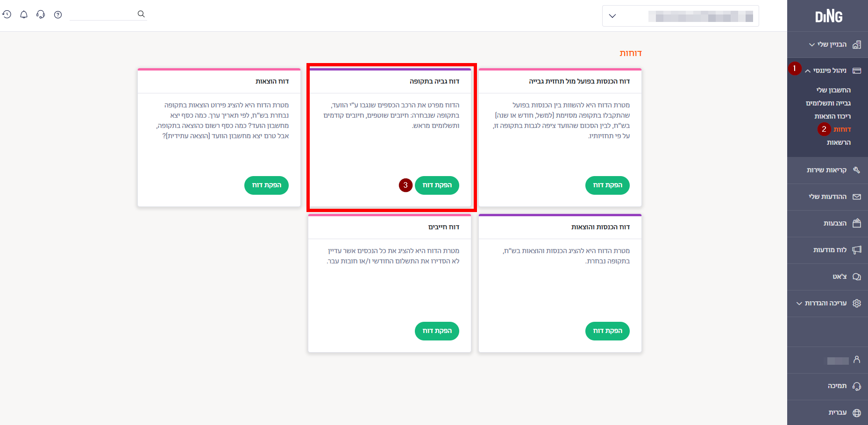The image size is (868, 425).
Task: Click the globe language icon
Action: point(856,413)
